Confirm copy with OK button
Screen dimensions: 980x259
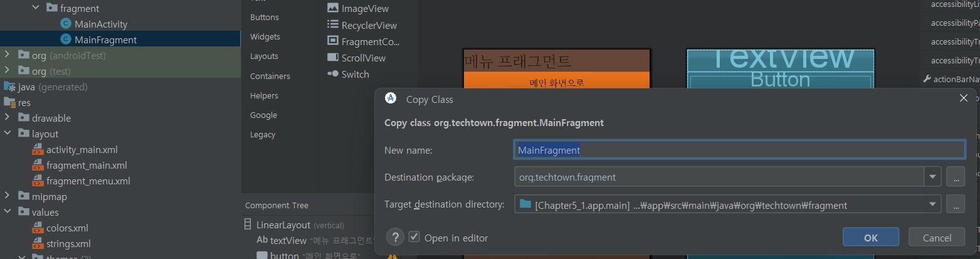[x=871, y=237]
